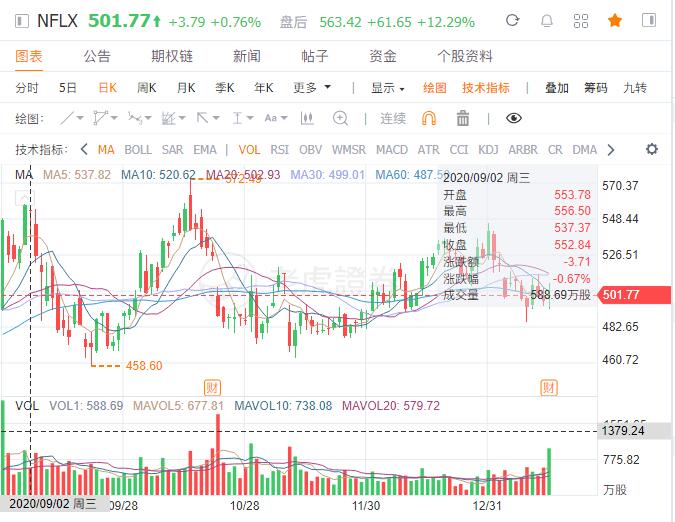Click the candlestick pattern icon

tap(307, 118)
